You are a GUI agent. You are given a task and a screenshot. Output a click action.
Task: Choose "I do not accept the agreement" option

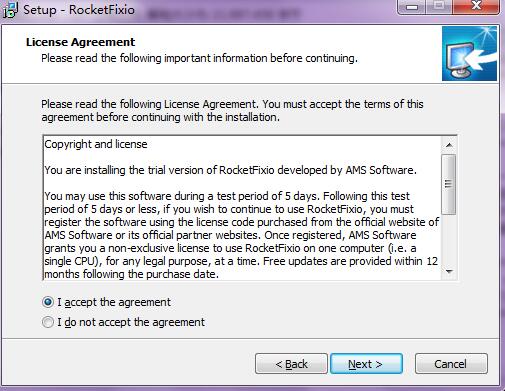click(48, 322)
